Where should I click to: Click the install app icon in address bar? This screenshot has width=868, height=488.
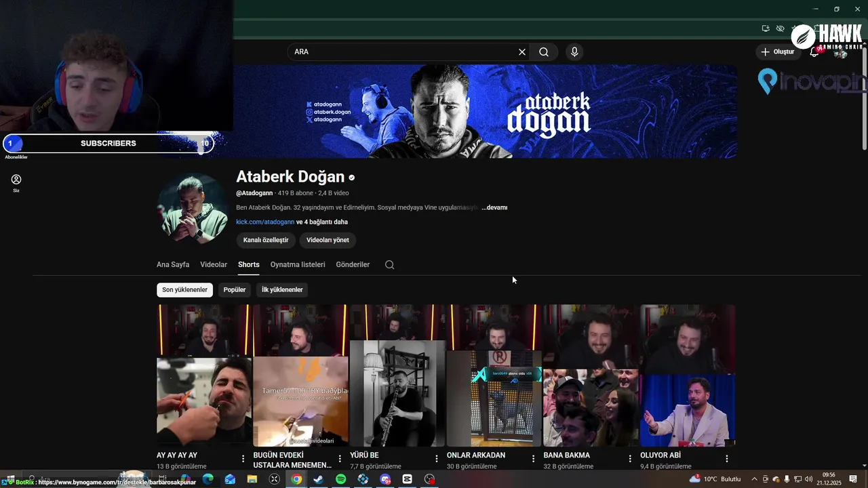click(766, 28)
